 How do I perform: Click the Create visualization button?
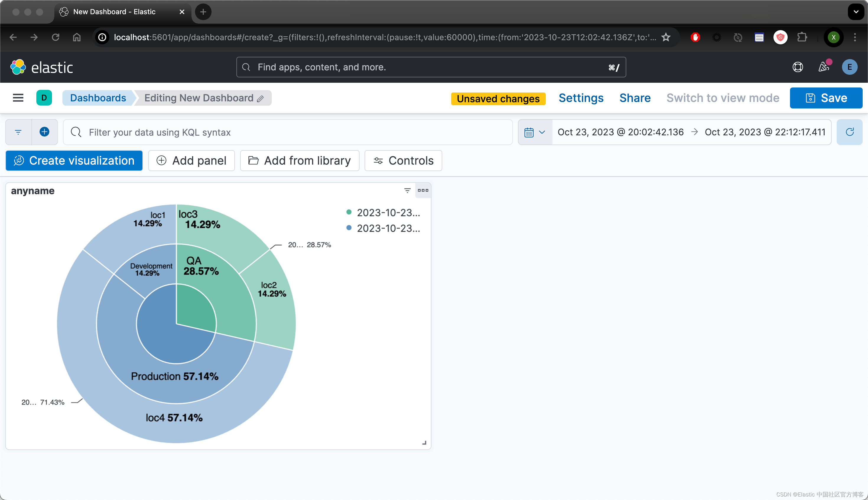click(74, 160)
